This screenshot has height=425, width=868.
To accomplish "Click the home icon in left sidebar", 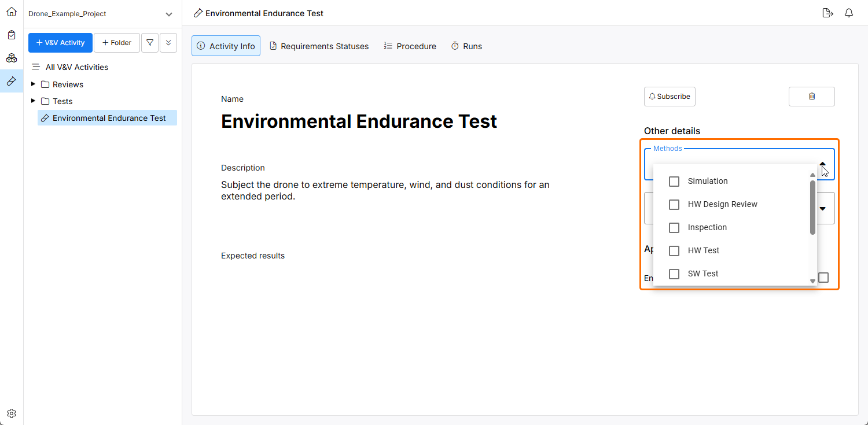I will click(12, 12).
